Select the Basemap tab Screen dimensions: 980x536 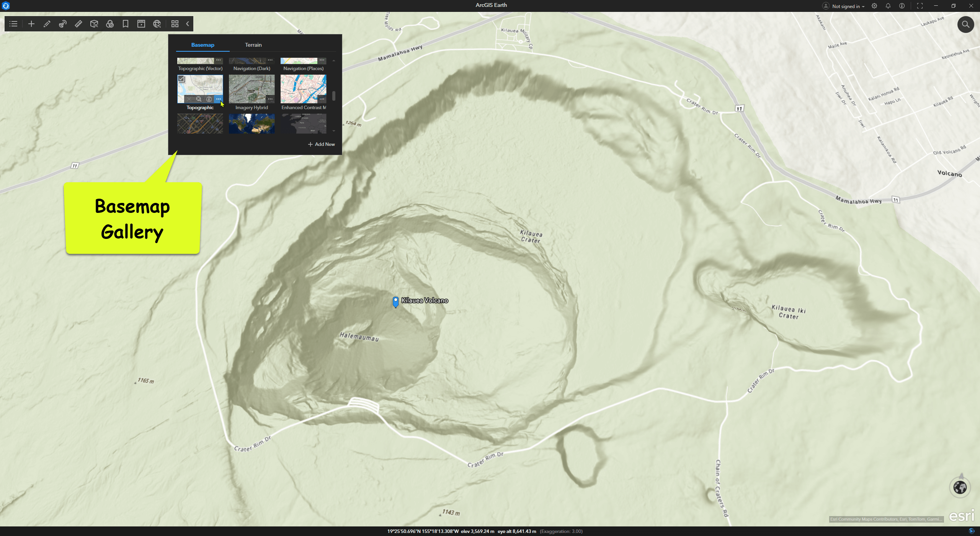pyautogui.click(x=203, y=45)
